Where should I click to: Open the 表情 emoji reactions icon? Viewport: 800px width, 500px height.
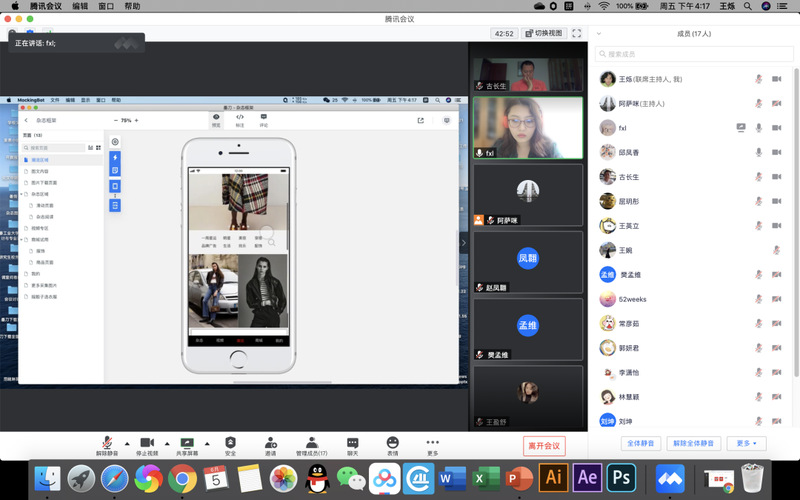tap(392, 442)
